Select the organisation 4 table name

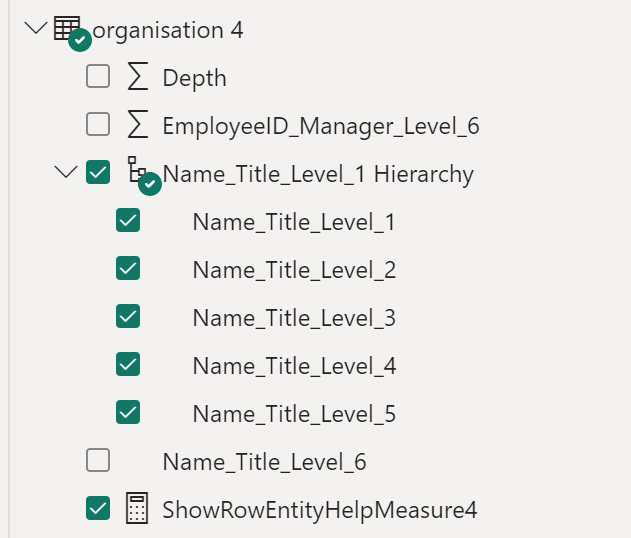pyautogui.click(x=168, y=30)
